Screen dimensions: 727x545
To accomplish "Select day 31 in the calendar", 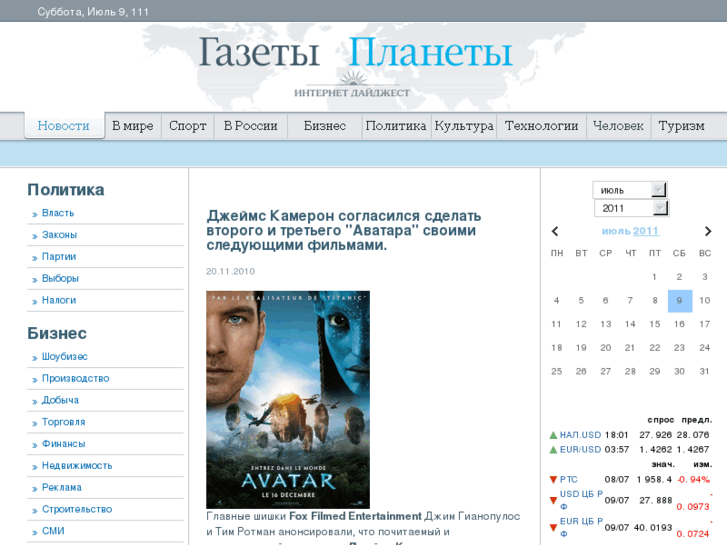I will 705,372.
